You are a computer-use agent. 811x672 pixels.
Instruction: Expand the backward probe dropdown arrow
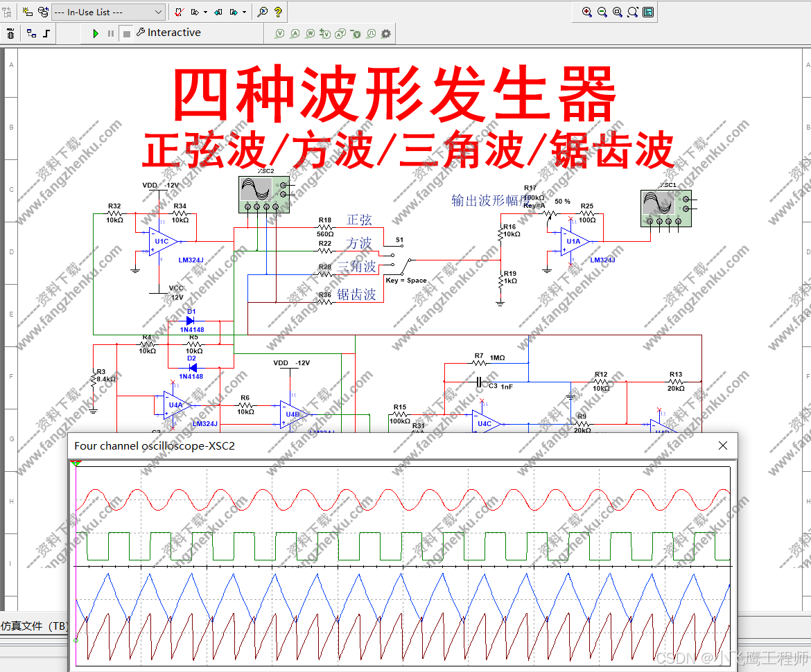pyautogui.click(x=243, y=12)
